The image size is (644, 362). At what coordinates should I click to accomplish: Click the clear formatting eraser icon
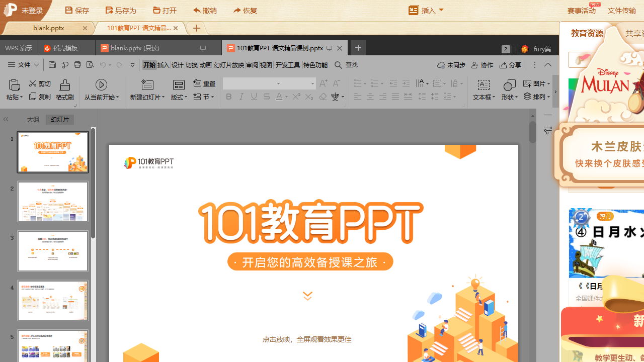point(323,97)
